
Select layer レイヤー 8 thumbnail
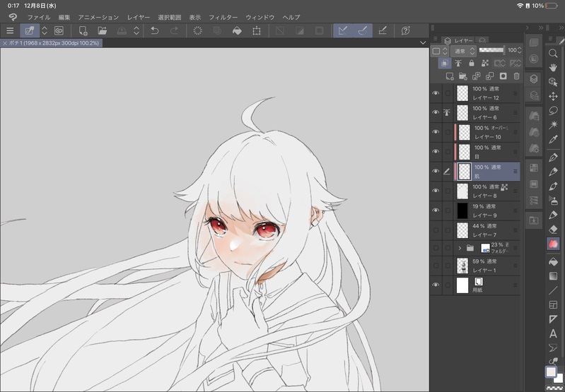[462, 191]
